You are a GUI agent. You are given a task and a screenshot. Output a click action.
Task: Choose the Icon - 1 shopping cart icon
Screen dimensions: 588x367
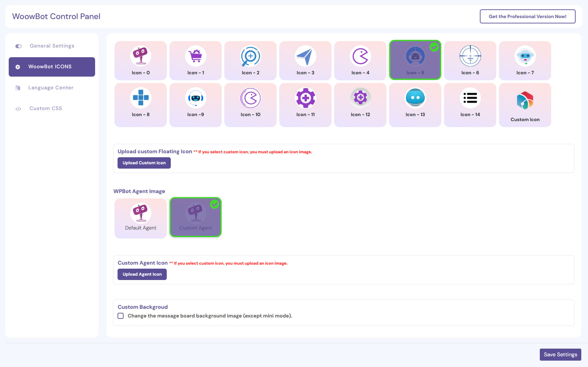pos(196,61)
